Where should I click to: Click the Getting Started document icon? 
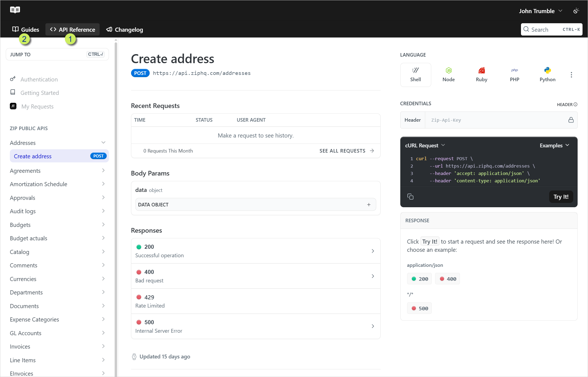tap(13, 92)
